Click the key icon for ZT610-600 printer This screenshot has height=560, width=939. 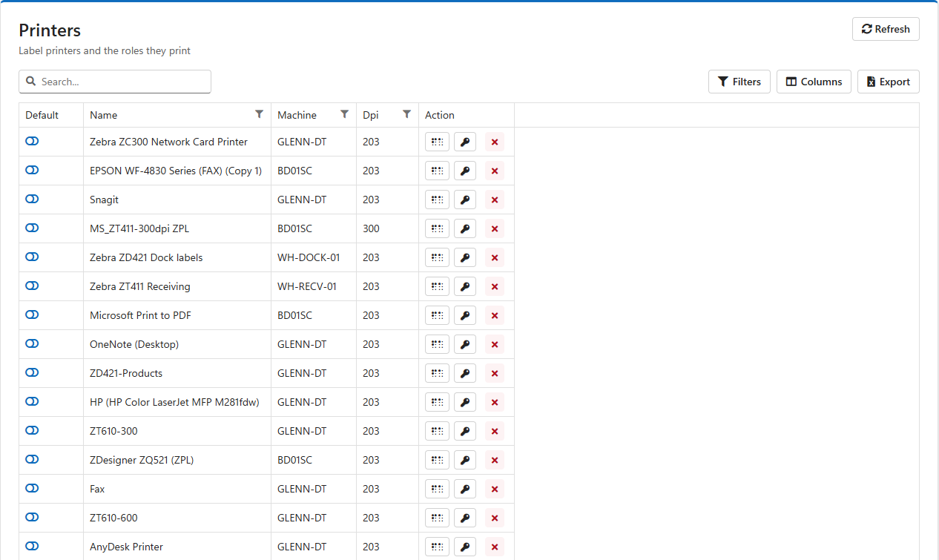pyautogui.click(x=465, y=518)
